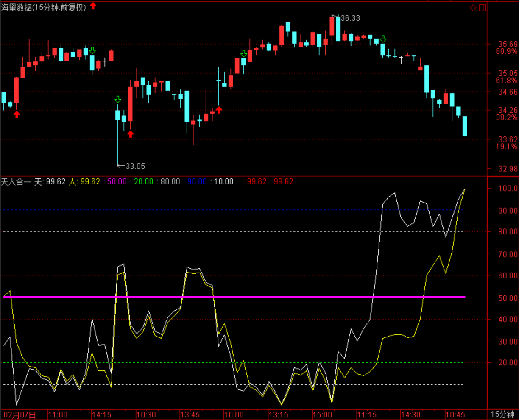Viewport: 519px width, 420px height.
Task: Click the white 10.00 legend value
Action: tap(223, 181)
